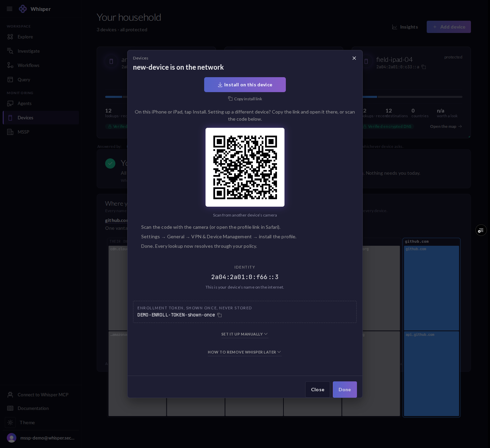
Task: Open the floating checklist widget icon
Action: pos(481,230)
